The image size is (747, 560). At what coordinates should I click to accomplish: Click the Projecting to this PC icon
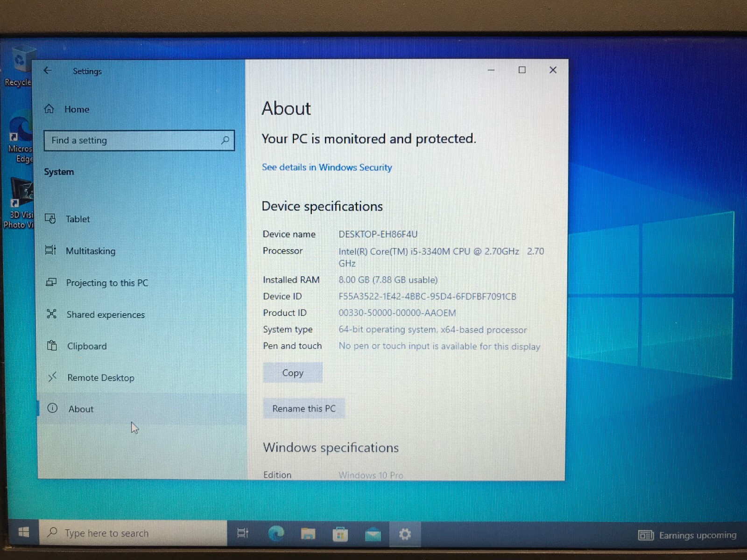click(x=51, y=282)
